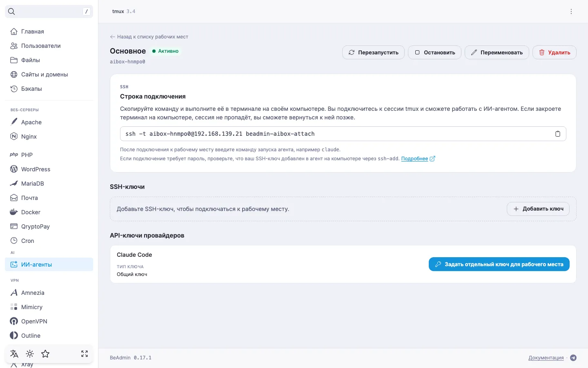Expand to fullscreen using the arrows icon
Viewport: 588px width, 368px height.
[x=85, y=354]
